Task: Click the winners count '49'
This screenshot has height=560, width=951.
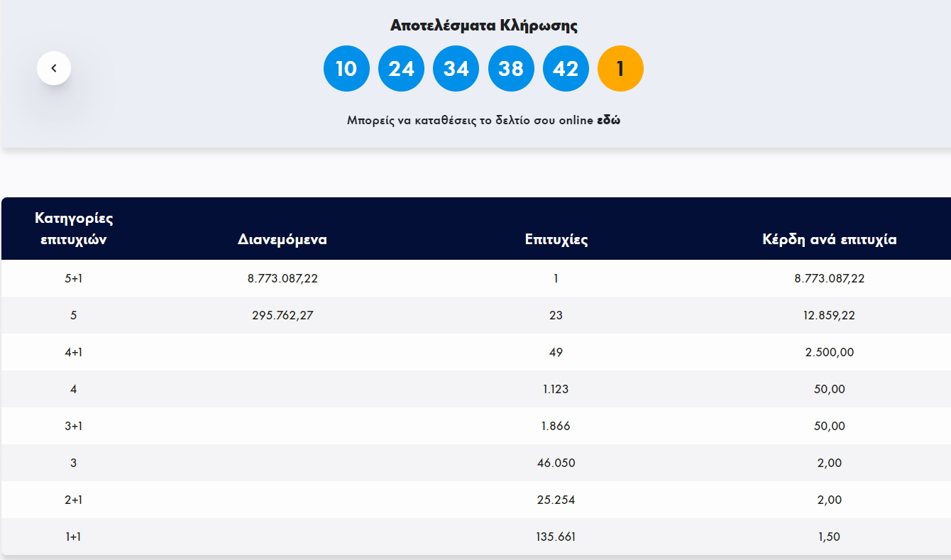Action: point(556,353)
